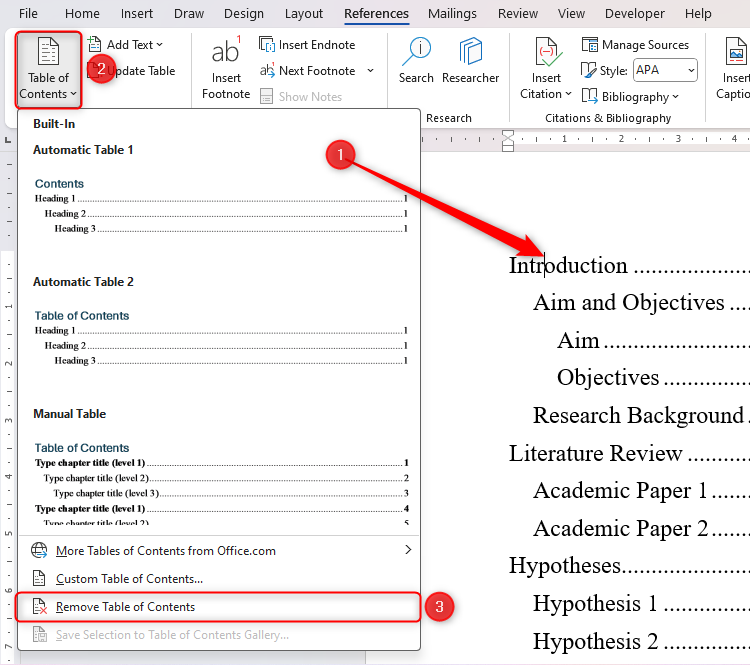Click the indent marker on the ruler
The height and width of the screenshot is (665, 750).
pyautogui.click(x=508, y=141)
